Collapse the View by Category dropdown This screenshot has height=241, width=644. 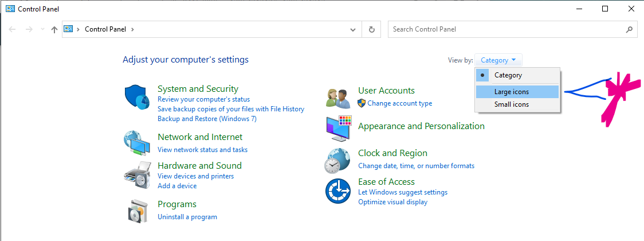click(x=498, y=60)
